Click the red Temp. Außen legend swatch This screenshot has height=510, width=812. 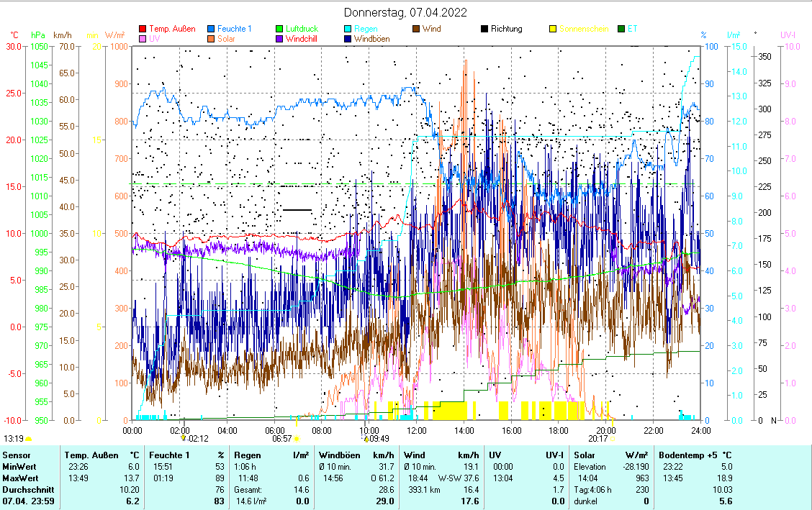(143, 29)
